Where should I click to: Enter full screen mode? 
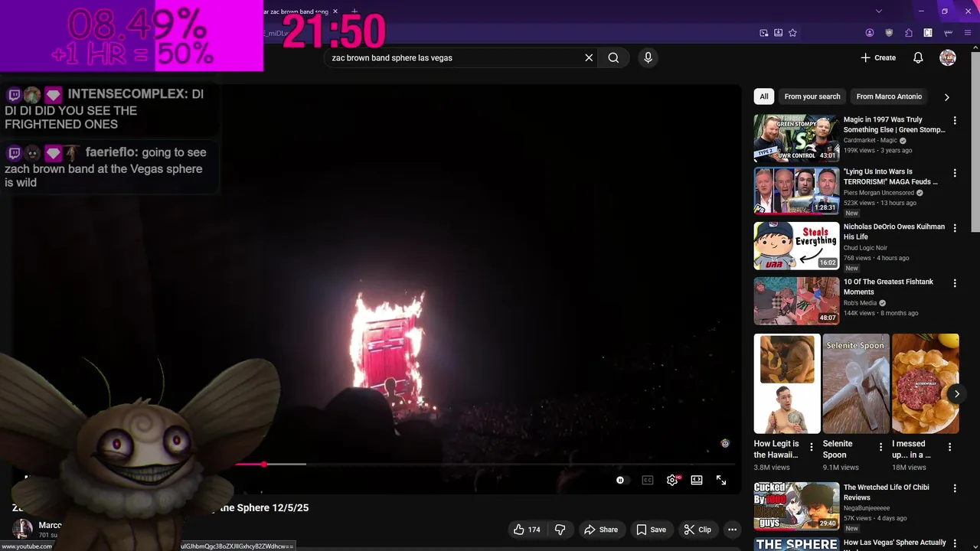(721, 480)
